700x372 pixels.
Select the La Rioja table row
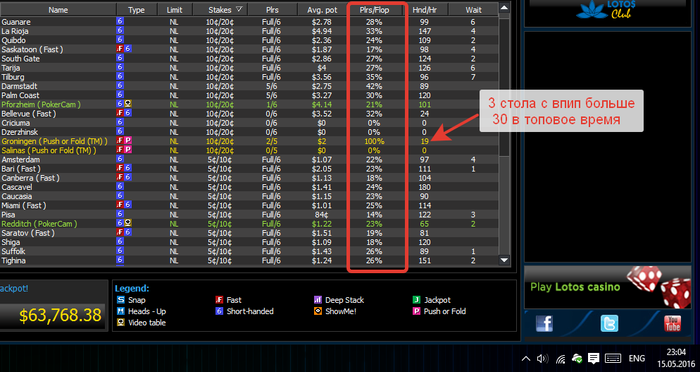pos(249,31)
